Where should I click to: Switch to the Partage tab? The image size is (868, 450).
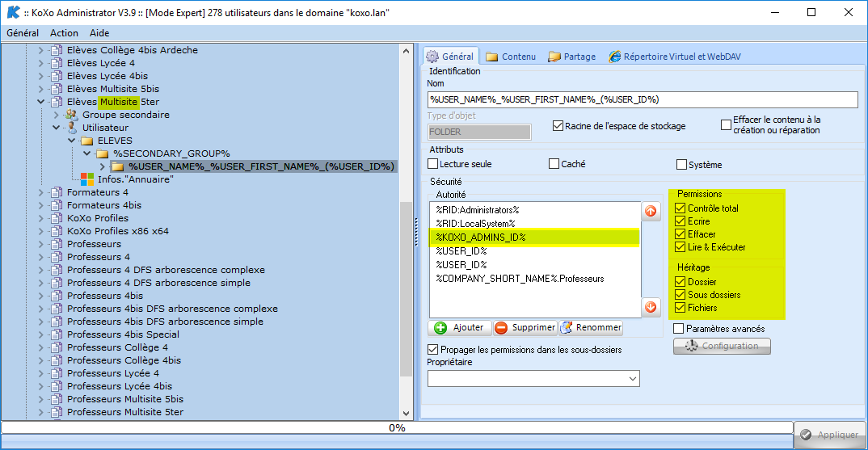tap(572, 57)
